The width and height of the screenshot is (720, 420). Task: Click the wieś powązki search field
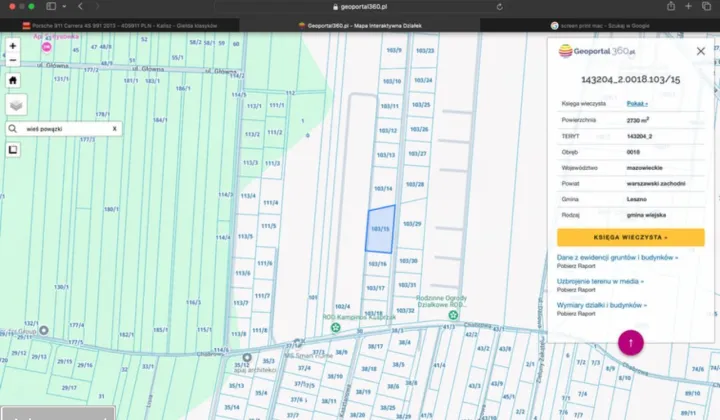(x=62, y=129)
